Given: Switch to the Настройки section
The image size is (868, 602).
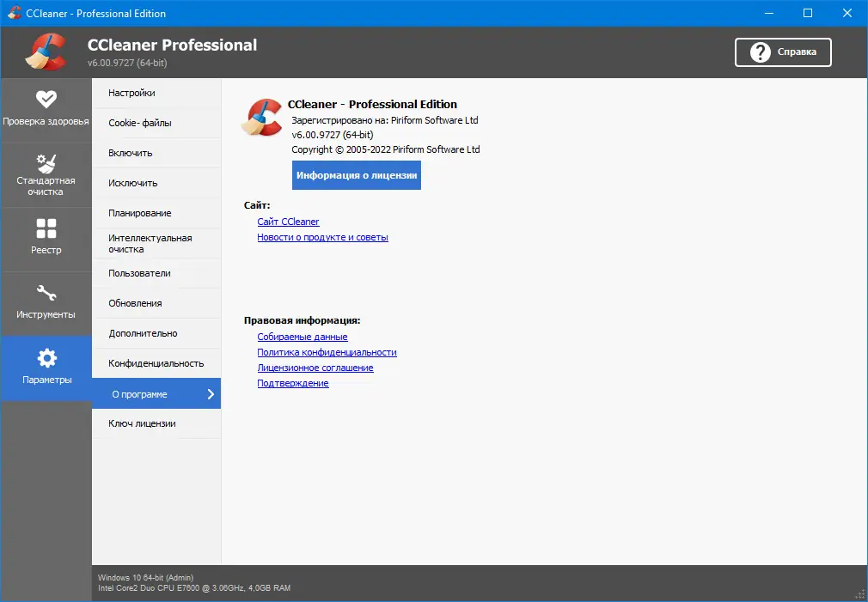Looking at the screenshot, I should (133, 92).
